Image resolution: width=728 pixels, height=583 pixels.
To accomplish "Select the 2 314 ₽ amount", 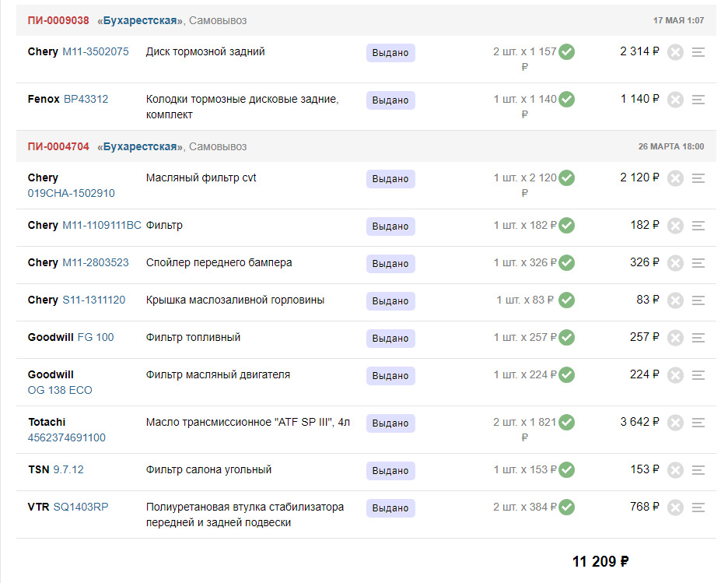I will (640, 51).
